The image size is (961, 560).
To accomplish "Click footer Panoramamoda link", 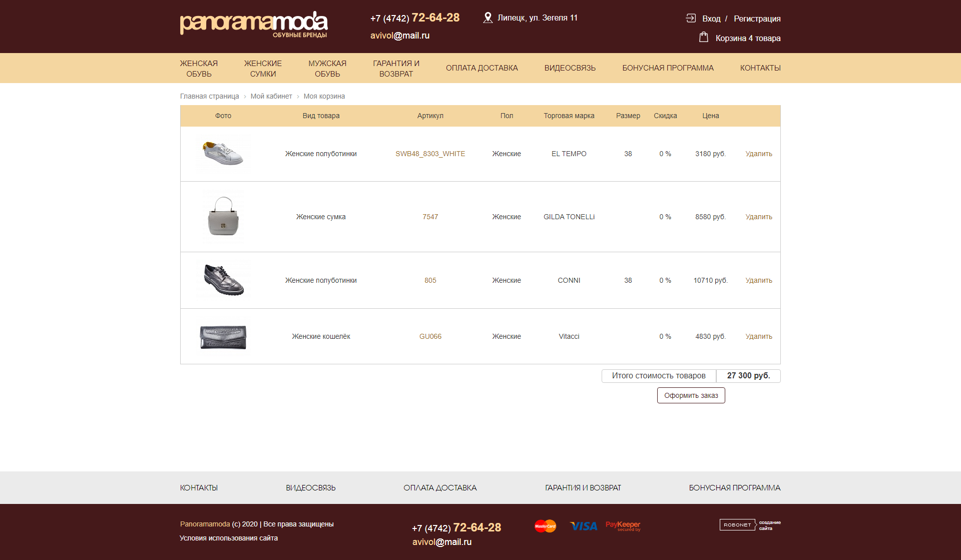I will (205, 524).
